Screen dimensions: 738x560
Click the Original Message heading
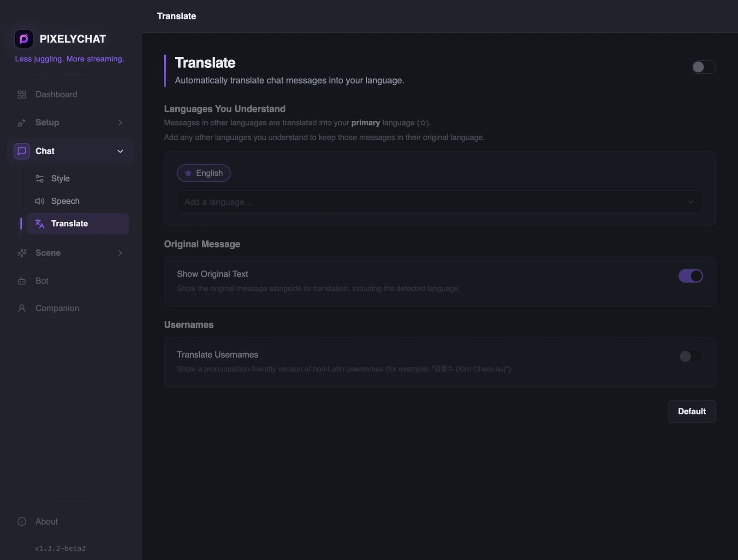click(x=202, y=244)
